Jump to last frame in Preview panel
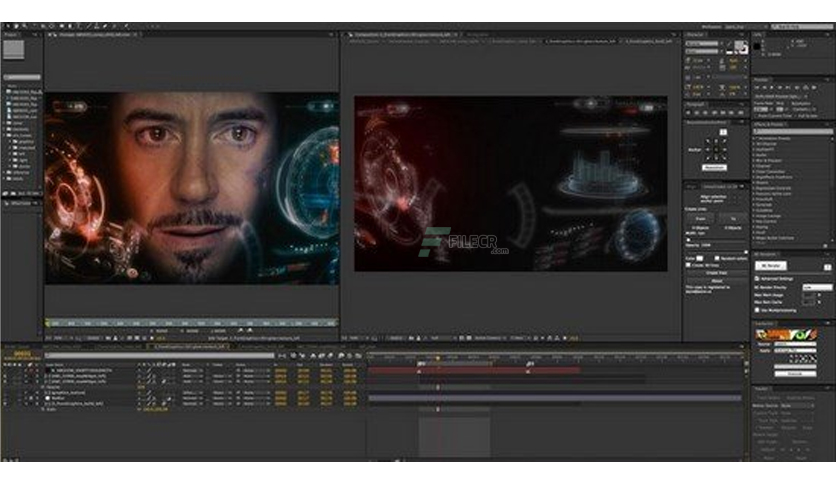The height and width of the screenshot is (484, 836). [x=787, y=87]
